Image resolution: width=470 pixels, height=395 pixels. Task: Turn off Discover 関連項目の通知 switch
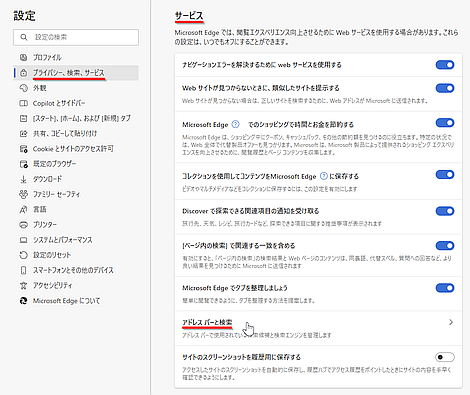point(445,211)
